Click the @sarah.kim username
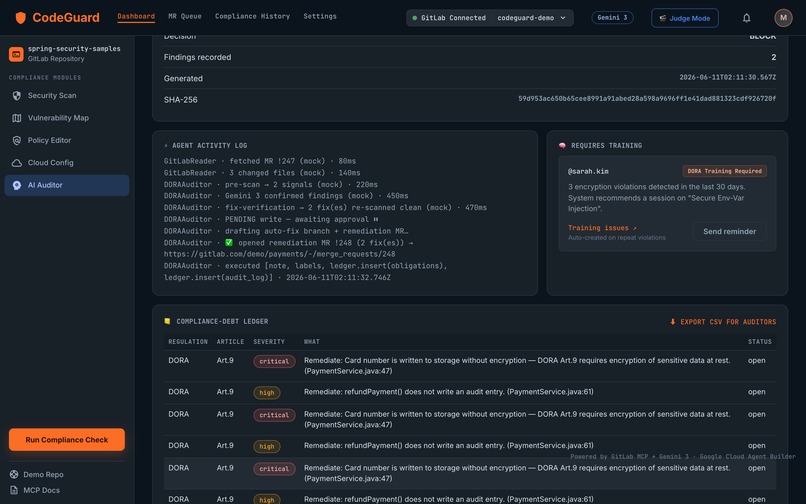Screen dimensions: 806x504 point(588,171)
